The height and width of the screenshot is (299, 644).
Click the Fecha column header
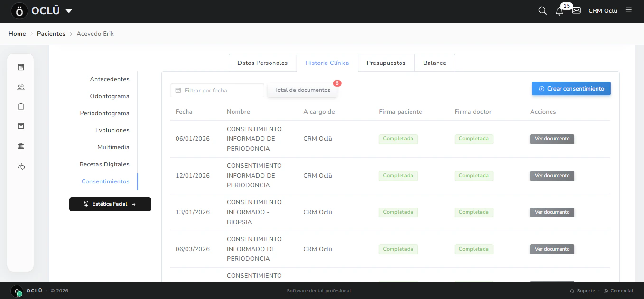click(184, 112)
